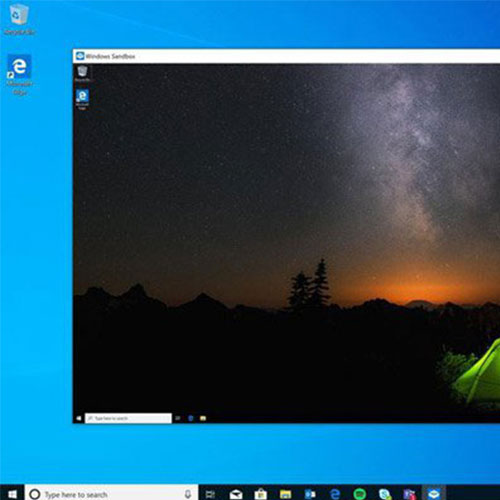This screenshot has height=500, width=500.
Task: Click Windows Sandbox title bar icon
Action: 80,56
